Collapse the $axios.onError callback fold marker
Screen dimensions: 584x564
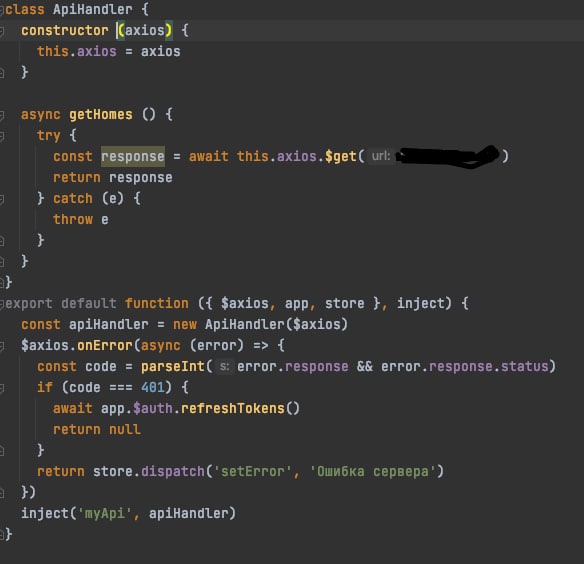coord(2,346)
